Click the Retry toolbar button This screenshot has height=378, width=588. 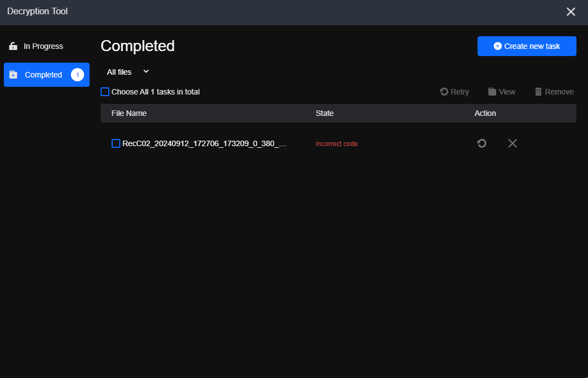[x=454, y=92]
